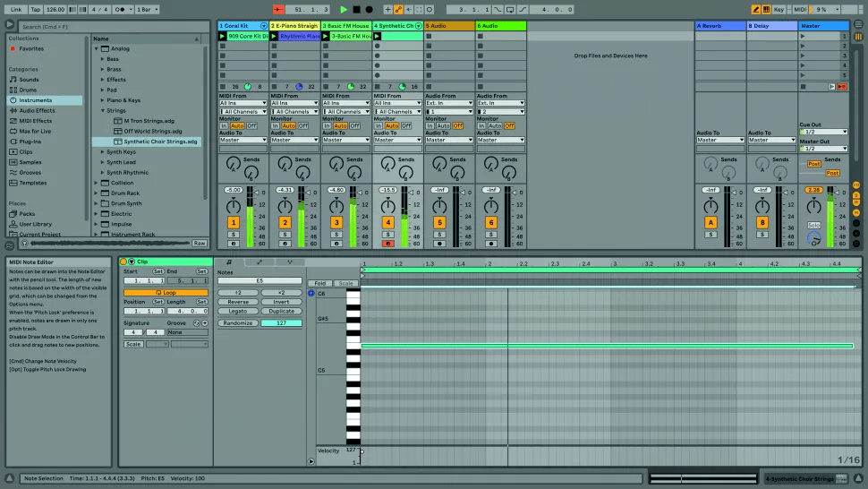The height and width of the screenshot is (489, 868).
Task: Click the Reverse notes button
Action: pos(238,302)
